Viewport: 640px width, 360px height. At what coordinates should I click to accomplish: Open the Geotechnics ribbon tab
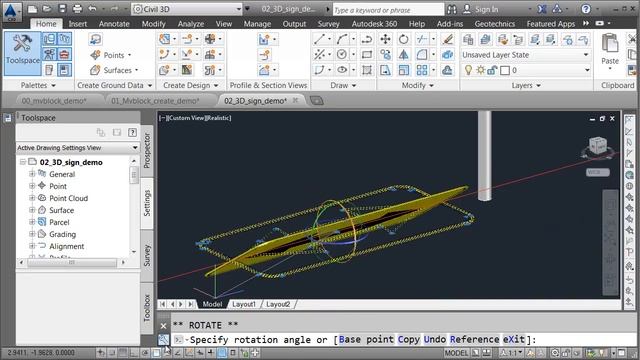click(494, 24)
